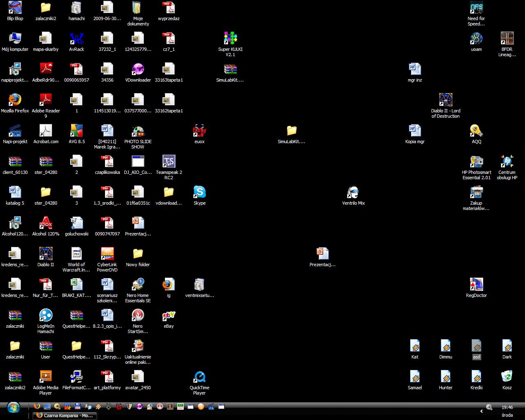The height and width of the screenshot is (420, 525).
Task: Select the AVG 8.5 antivirus icon
Action: 76,131
